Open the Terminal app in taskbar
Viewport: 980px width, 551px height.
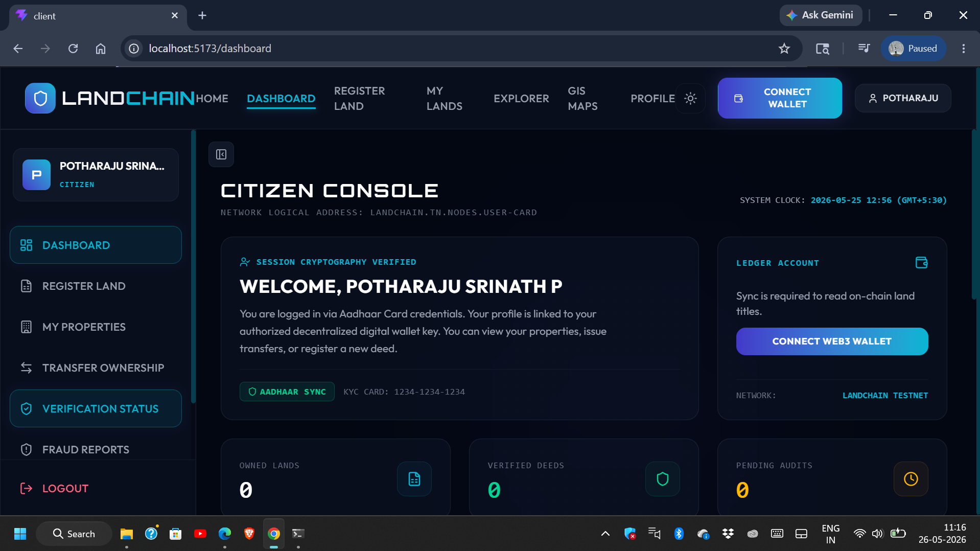[x=298, y=534]
